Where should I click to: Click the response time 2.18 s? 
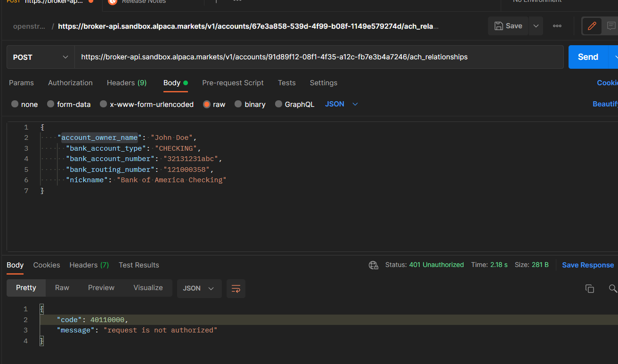(499, 265)
